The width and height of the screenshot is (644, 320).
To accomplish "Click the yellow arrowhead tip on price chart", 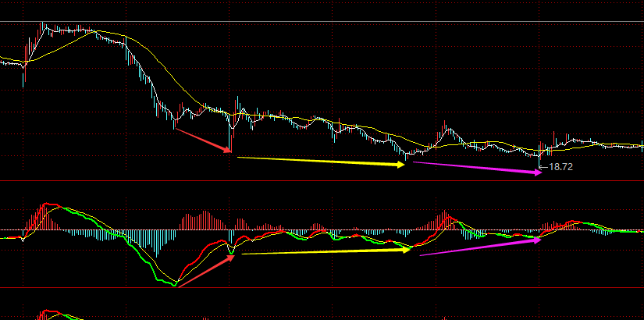I will 402,164.
